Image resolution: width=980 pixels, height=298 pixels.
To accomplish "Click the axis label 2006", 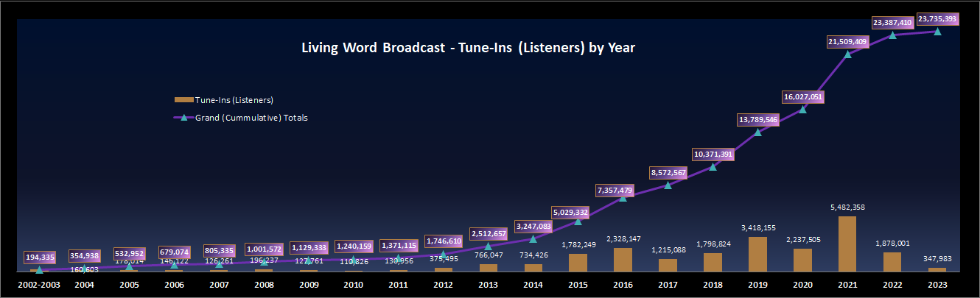I will [x=173, y=284].
